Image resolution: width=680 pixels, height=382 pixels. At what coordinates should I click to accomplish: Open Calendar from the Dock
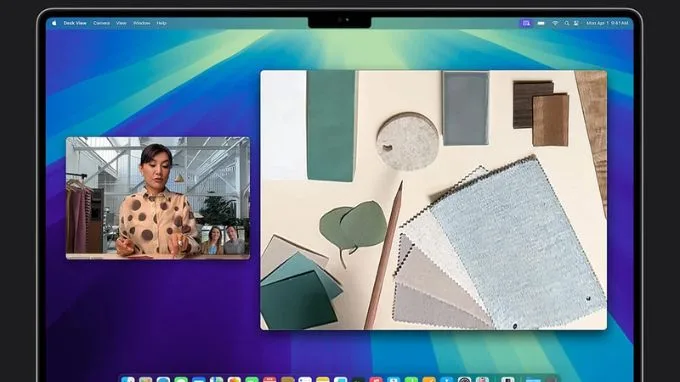pos(269,379)
